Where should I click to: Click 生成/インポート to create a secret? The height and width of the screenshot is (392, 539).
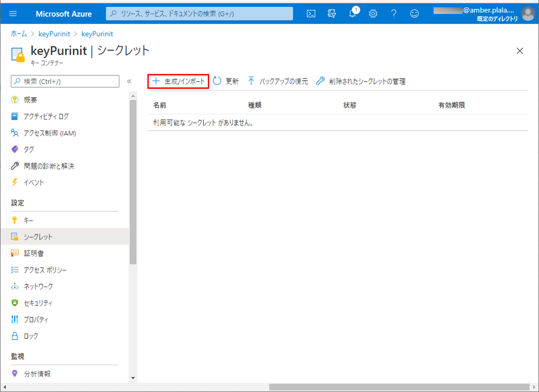pos(178,82)
